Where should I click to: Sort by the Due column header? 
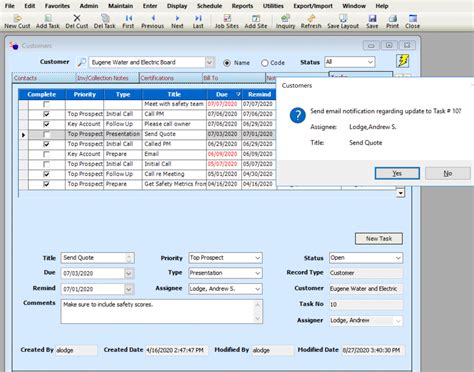pyautogui.click(x=224, y=94)
